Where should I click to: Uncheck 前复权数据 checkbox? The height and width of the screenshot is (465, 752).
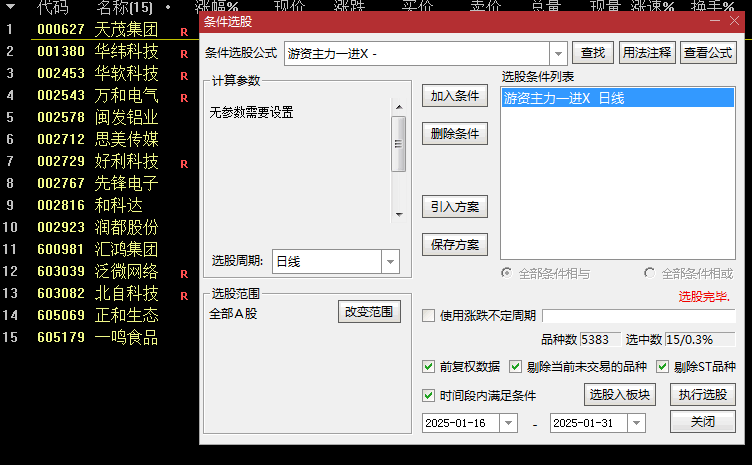(x=428, y=367)
